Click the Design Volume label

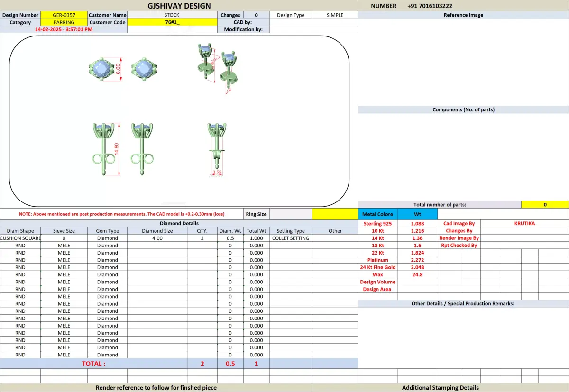pos(378,282)
